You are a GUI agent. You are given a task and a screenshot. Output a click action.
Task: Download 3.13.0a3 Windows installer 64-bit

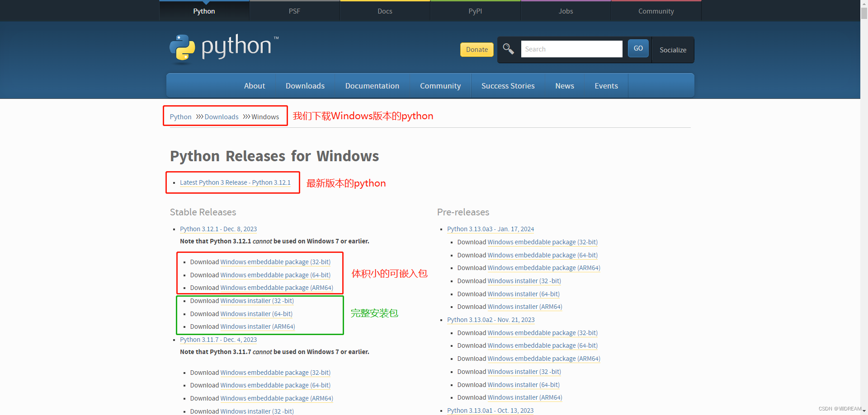point(524,294)
